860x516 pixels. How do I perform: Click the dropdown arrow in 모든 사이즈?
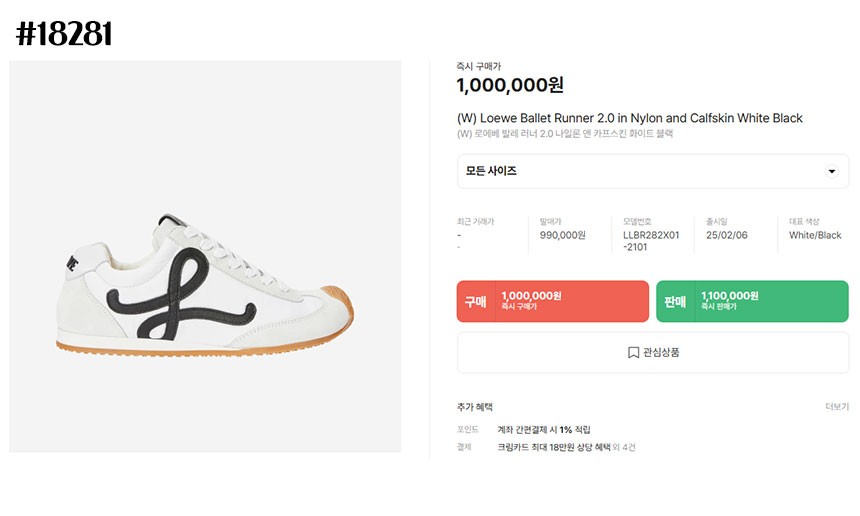pos(831,172)
